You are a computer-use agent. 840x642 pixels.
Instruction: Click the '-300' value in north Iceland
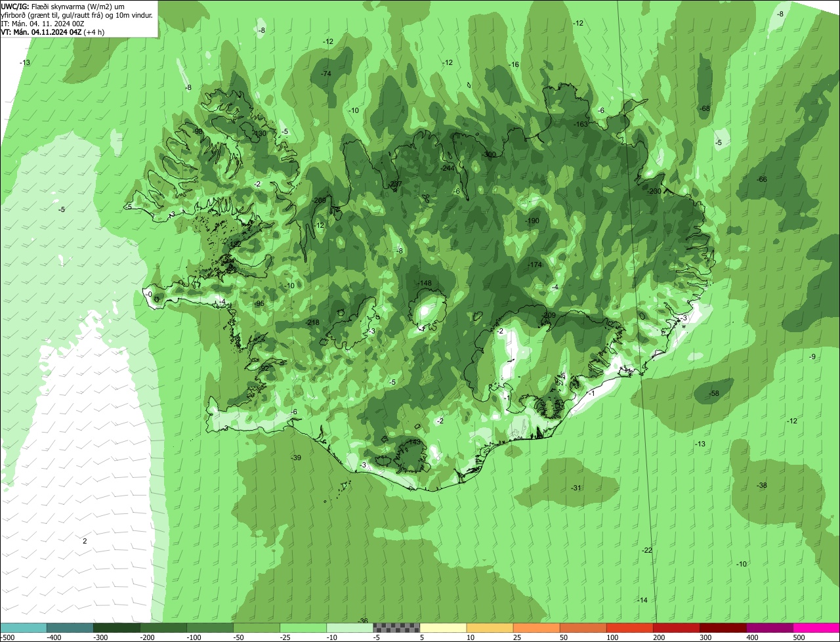pos(490,155)
